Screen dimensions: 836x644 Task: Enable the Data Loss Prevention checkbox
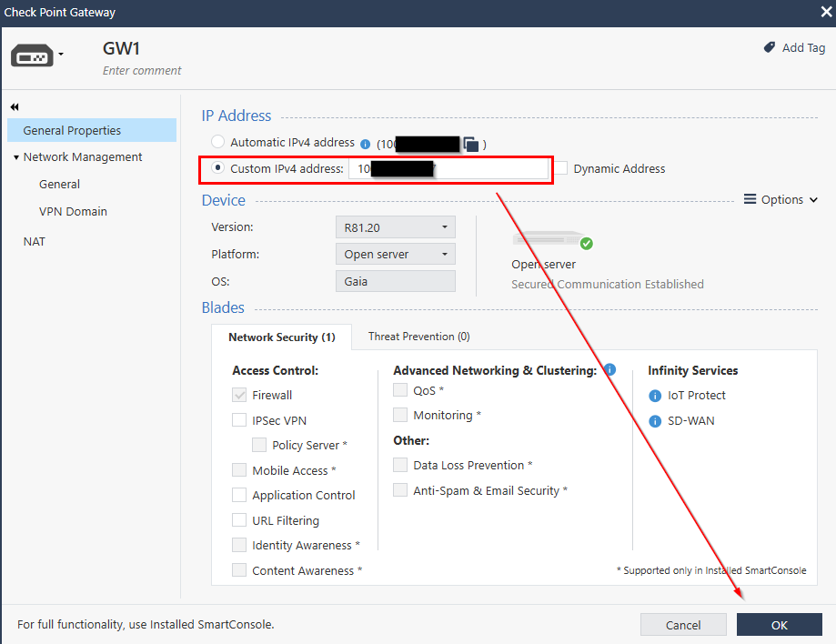400,465
